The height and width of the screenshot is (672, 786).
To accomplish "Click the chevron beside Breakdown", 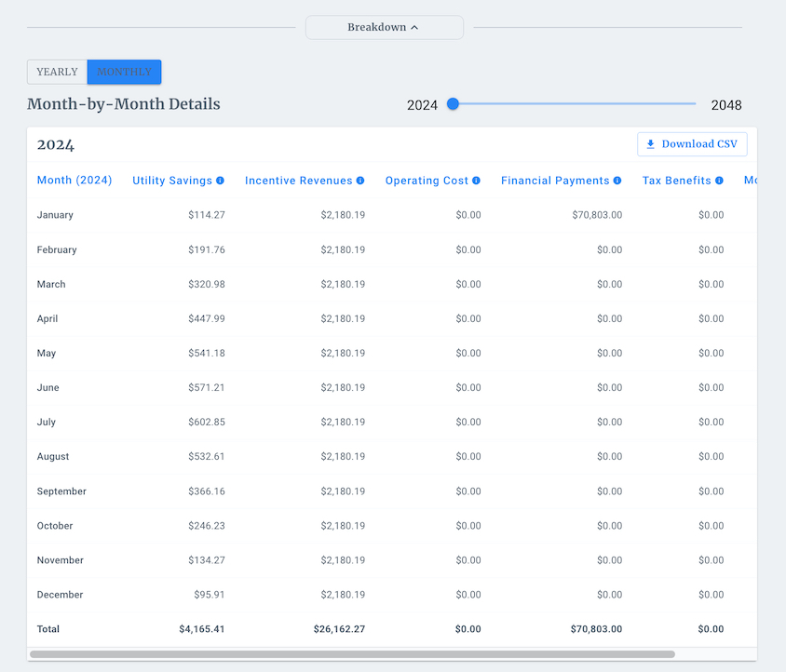I will pos(414,28).
